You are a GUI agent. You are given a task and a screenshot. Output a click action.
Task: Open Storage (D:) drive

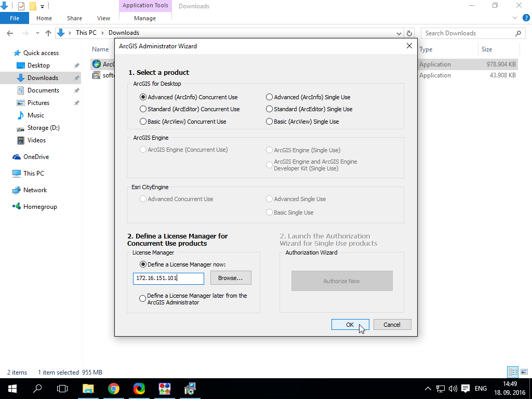pos(44,128)
